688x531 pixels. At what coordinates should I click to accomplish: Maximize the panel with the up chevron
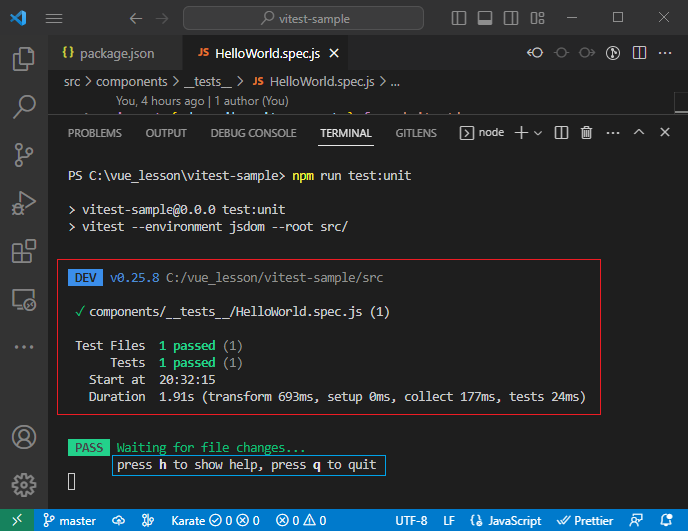pos(639,132)
